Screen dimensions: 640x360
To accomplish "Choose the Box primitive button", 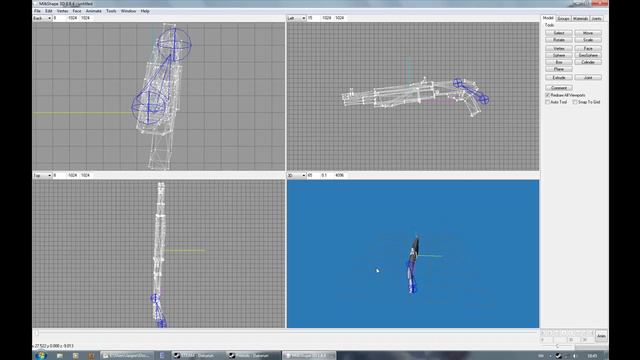I will coord(559,62).
